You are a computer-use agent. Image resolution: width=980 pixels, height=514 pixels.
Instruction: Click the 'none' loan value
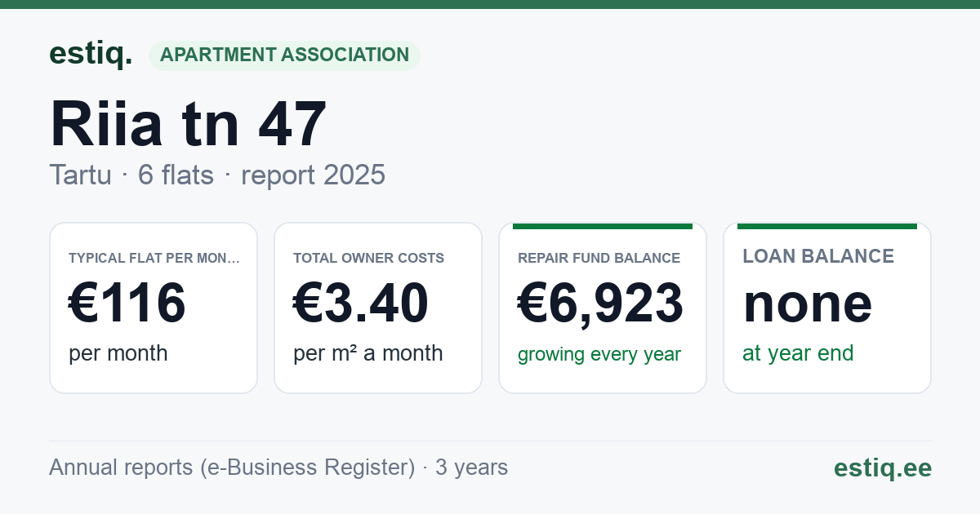tap(808, 304)
